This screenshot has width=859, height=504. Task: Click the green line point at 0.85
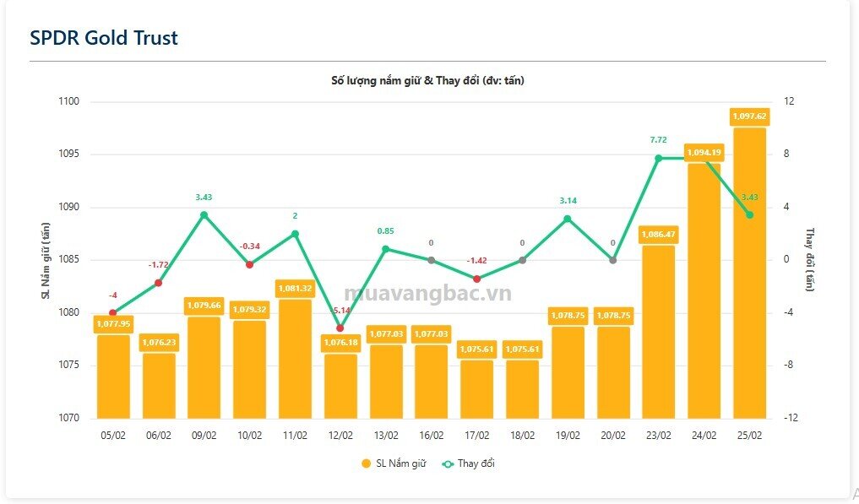point(386,249)
